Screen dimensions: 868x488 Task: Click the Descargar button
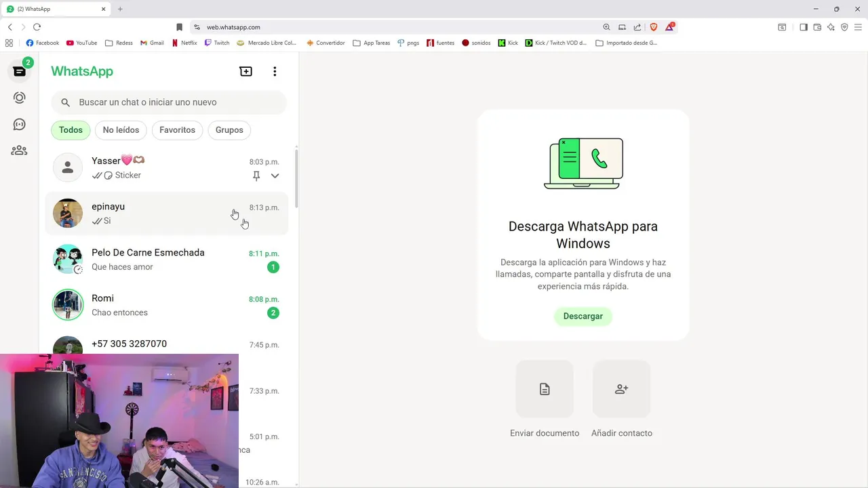[583, 316]
